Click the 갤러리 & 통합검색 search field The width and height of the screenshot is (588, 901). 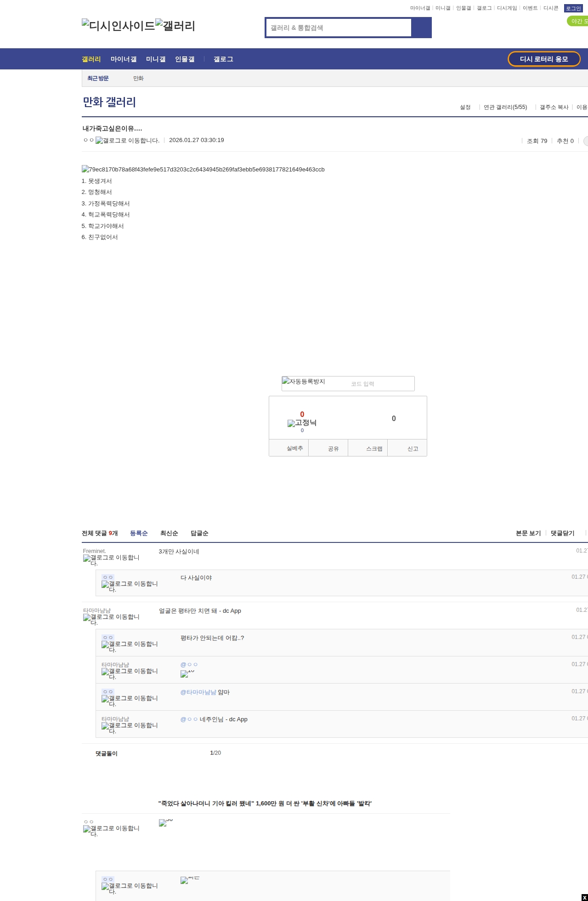(x=339, y=28)
